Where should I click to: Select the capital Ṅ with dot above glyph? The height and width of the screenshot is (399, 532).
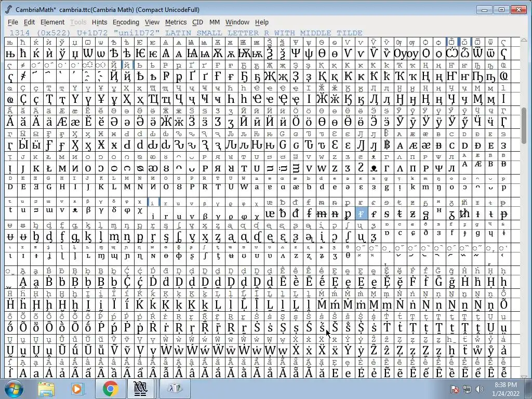[x=400, y=304]
